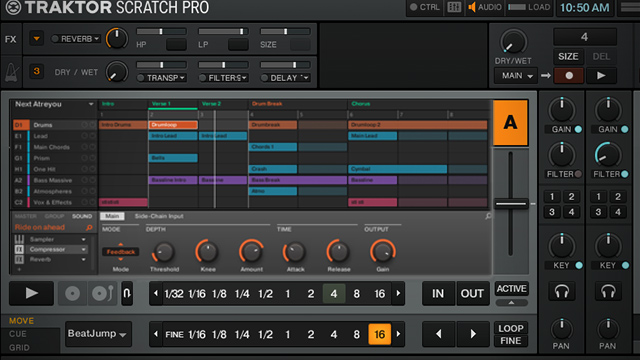Open the FX unit orange dropdown arrow
The width and height of the screenshot is (640, 360).
pos(36,39)
